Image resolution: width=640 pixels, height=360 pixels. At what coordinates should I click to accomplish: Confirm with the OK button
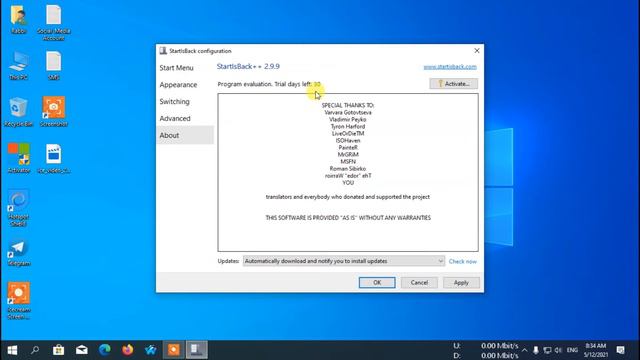click(x=377, y=282)
